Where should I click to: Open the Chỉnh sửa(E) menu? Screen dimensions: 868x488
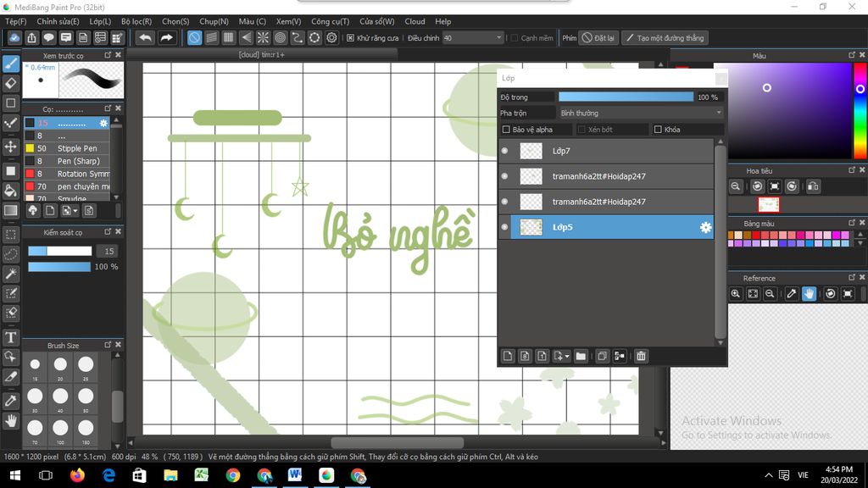(58, 21)
